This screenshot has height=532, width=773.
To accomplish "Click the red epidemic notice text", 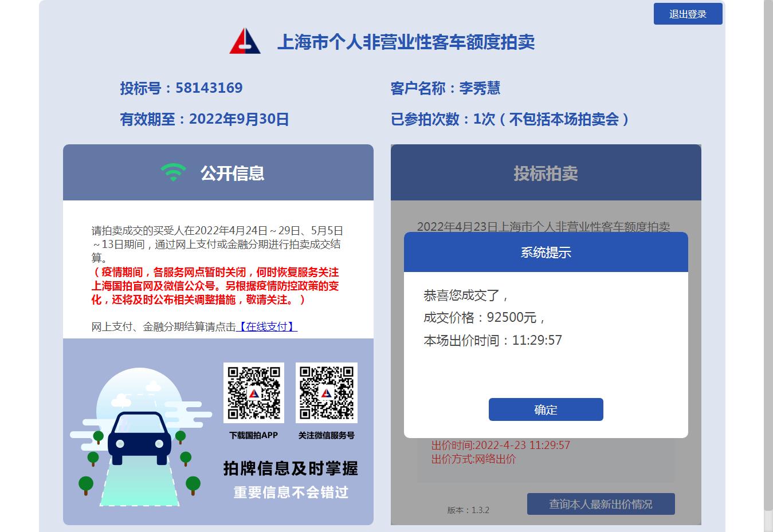I will tap(215, 286).
